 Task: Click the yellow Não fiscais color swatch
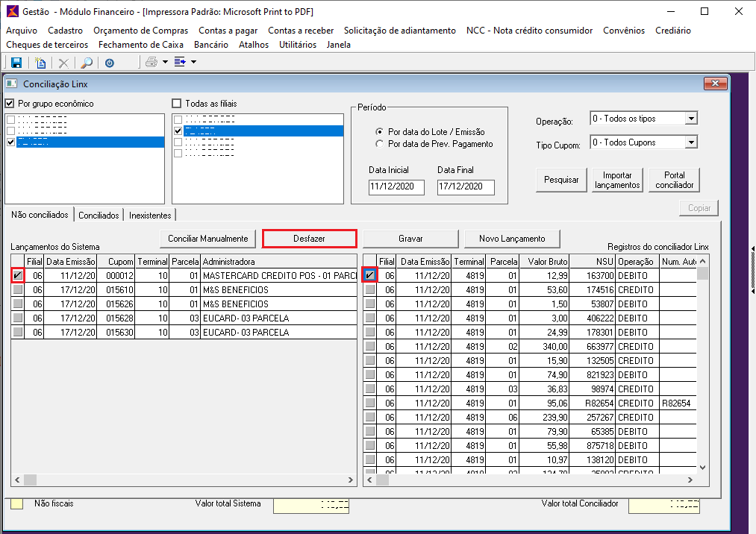16,504
